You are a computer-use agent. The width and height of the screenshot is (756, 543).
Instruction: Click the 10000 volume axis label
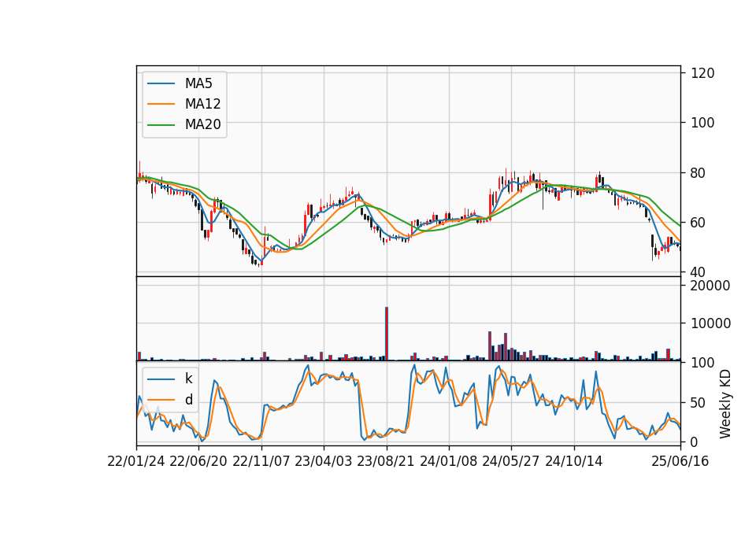coord(710,323)
